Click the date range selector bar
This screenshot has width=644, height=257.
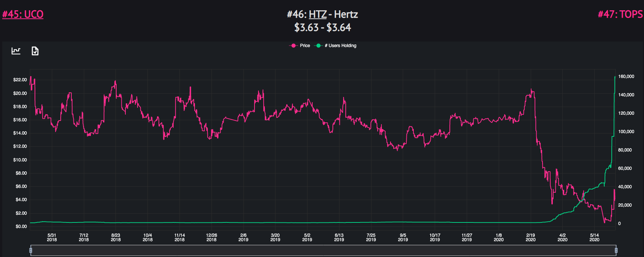(x=323, y=250)
